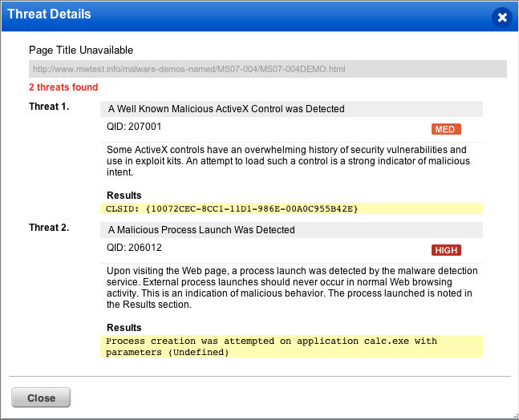Click the 'Threat 2.' label

[x=49, y=228]
